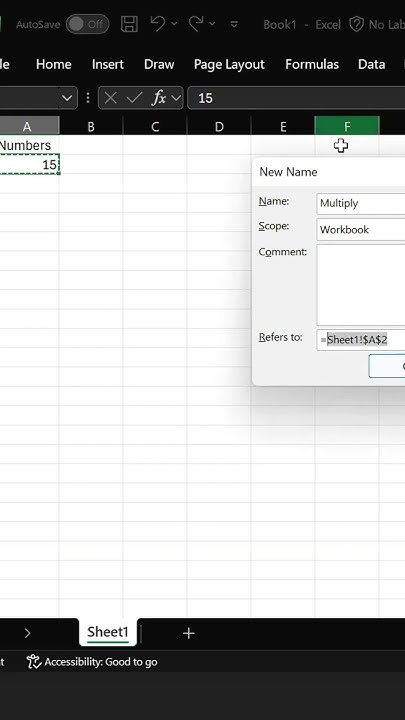Click the Save disk icon

129,24
